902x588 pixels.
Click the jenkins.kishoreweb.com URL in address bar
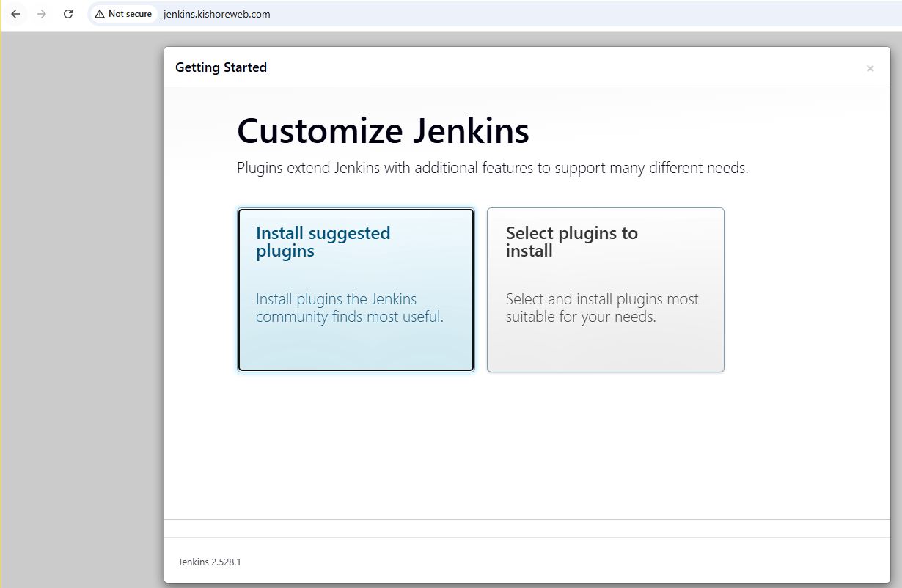216,14
